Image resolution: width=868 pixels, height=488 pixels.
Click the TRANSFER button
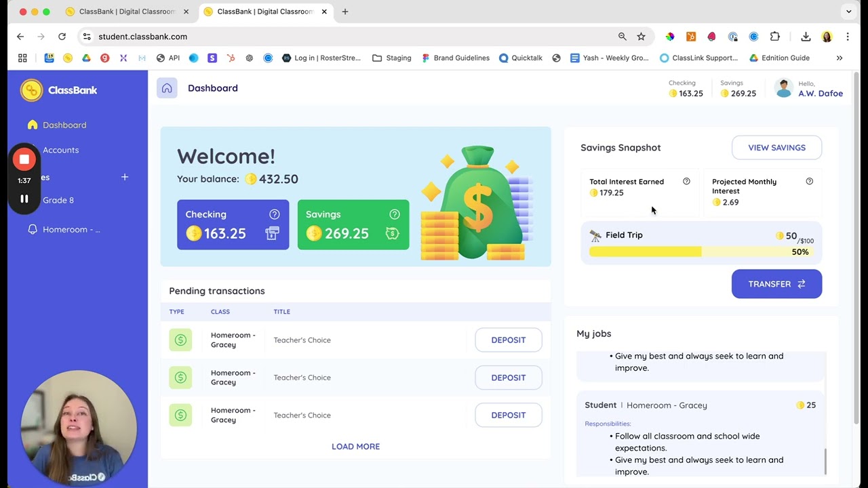[776, 284]
